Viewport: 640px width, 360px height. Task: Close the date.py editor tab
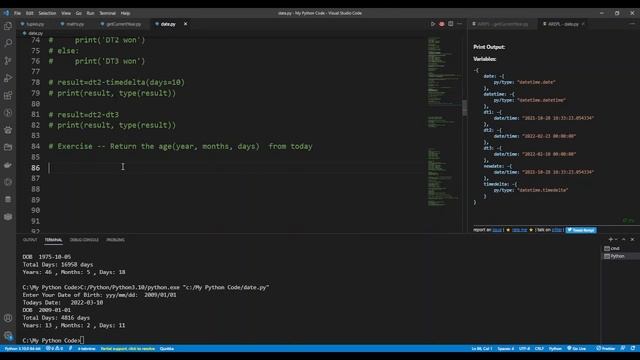tap(185, 24)
